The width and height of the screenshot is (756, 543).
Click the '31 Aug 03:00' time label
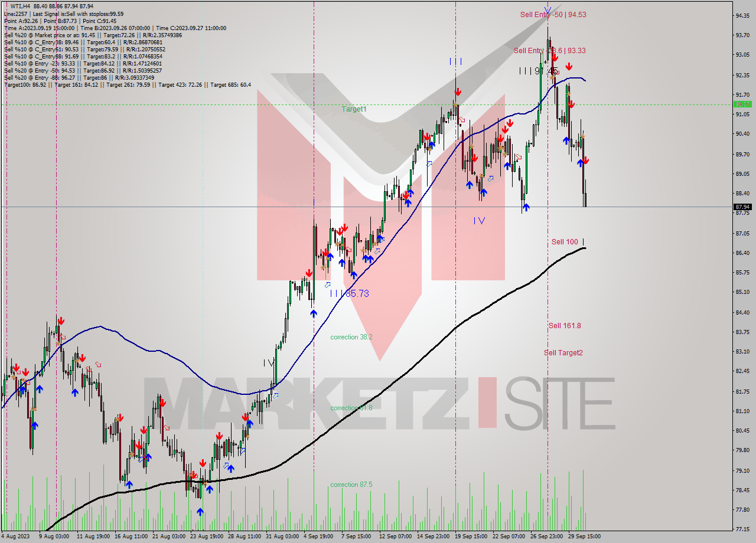tap(282, 537)
